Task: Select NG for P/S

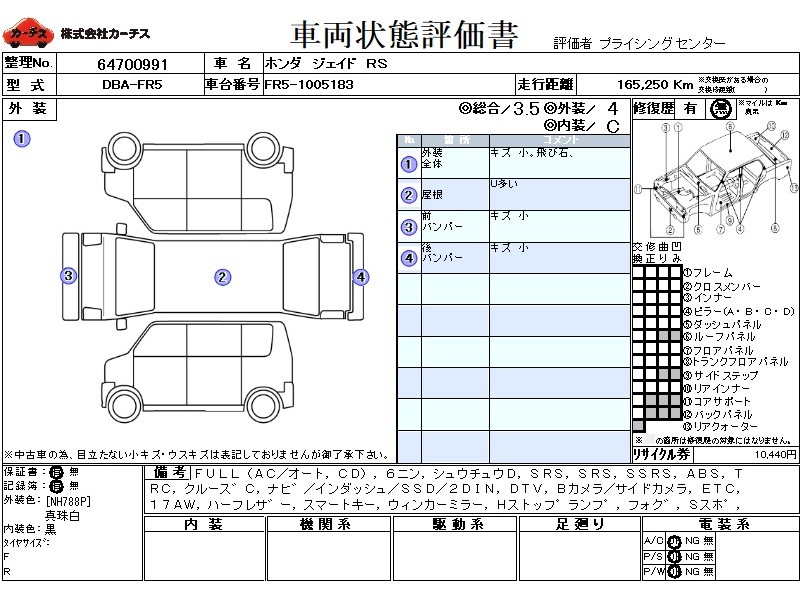Action: click(692, 556)
